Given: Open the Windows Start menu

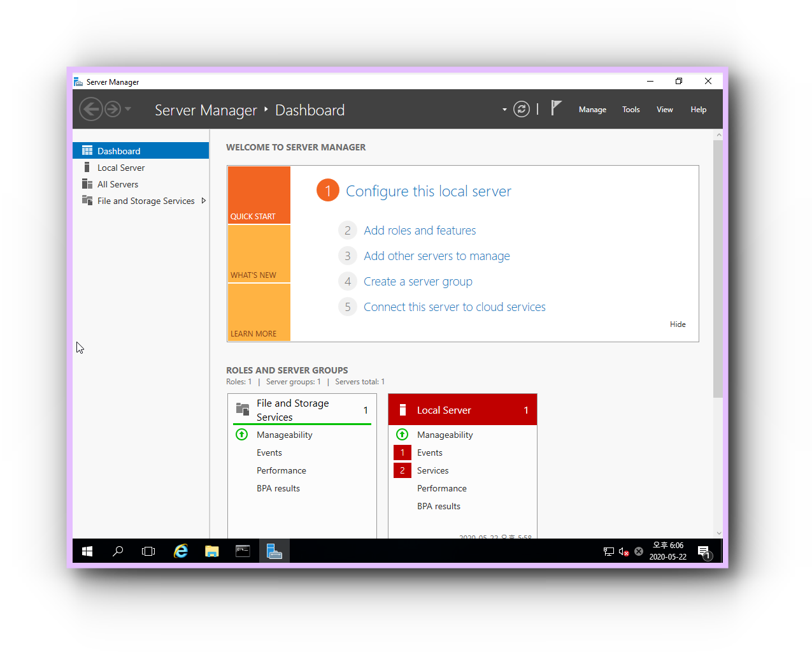Looking at the screenshot, I should tap(87, 551).
